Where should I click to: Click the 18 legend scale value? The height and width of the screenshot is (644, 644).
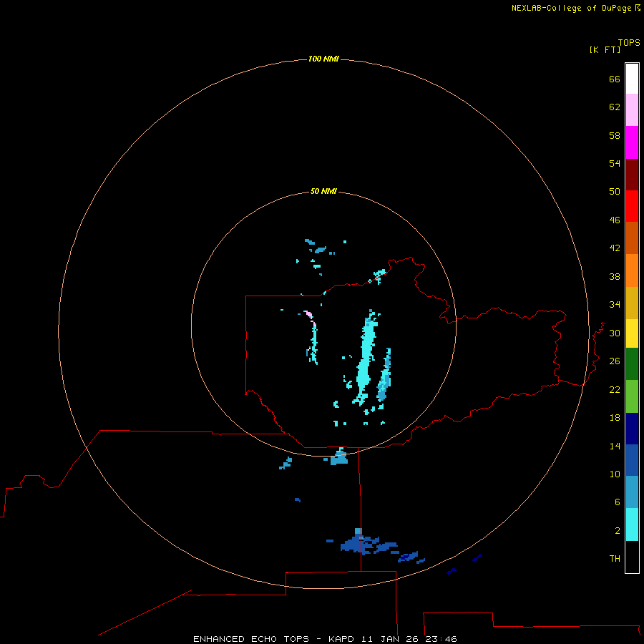point(615,418)
